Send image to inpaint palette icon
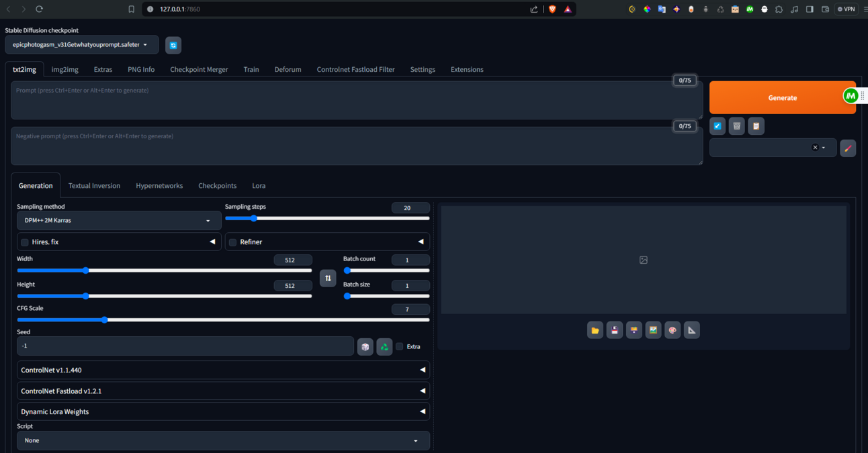 672,330
